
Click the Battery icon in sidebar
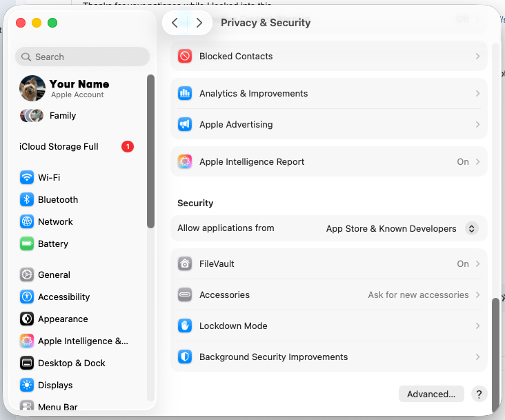pos(27,243)
